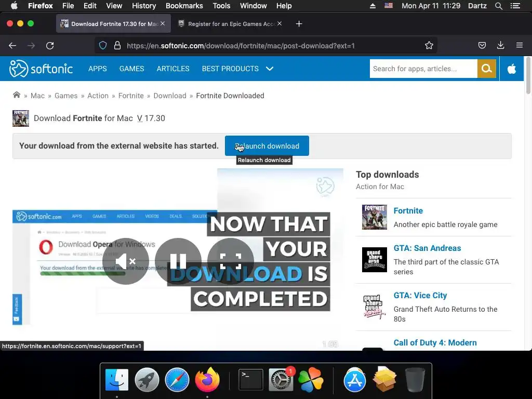Pause the video
The image size is (532, 399).
point(178,261)
